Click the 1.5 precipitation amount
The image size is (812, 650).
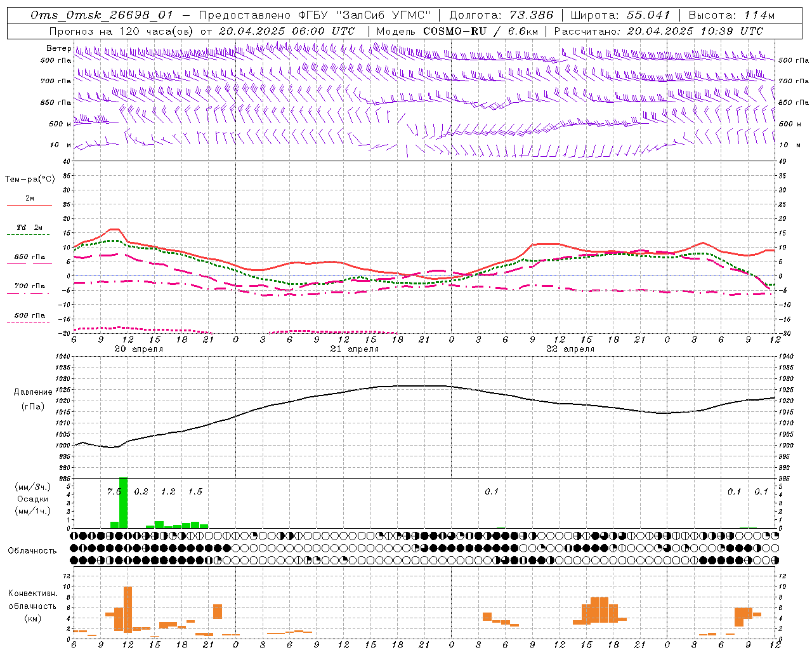point(195,491)
